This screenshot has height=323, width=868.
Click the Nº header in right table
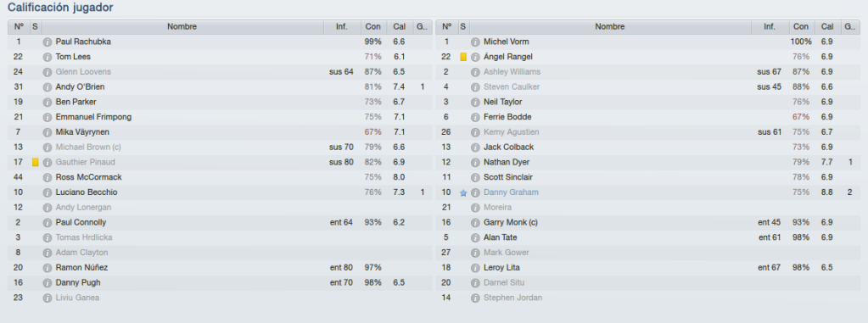pos(447,26)
